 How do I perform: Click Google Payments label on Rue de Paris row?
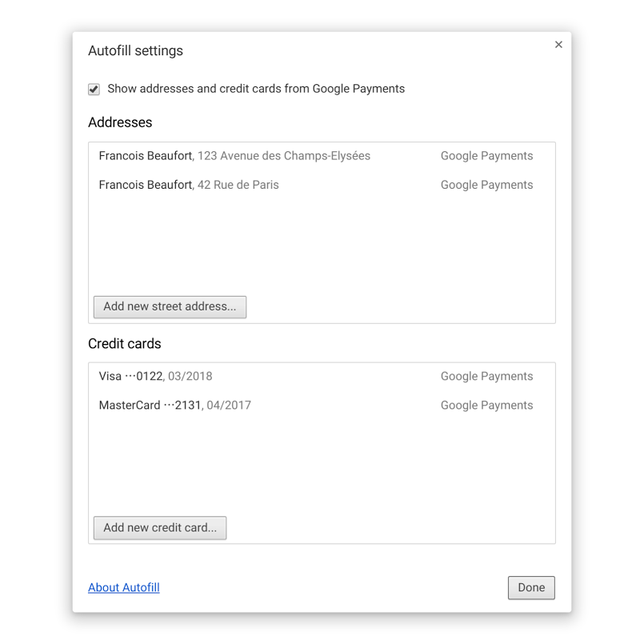[486, 185]
